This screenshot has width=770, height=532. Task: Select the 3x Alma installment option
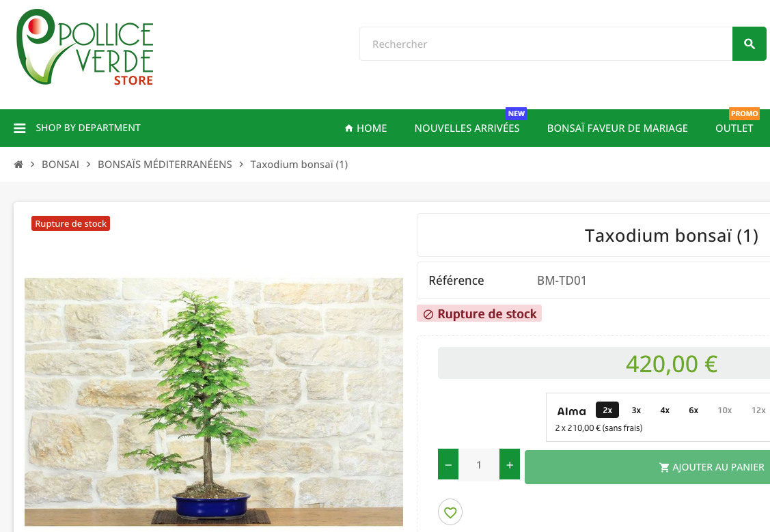click(636, 410)
